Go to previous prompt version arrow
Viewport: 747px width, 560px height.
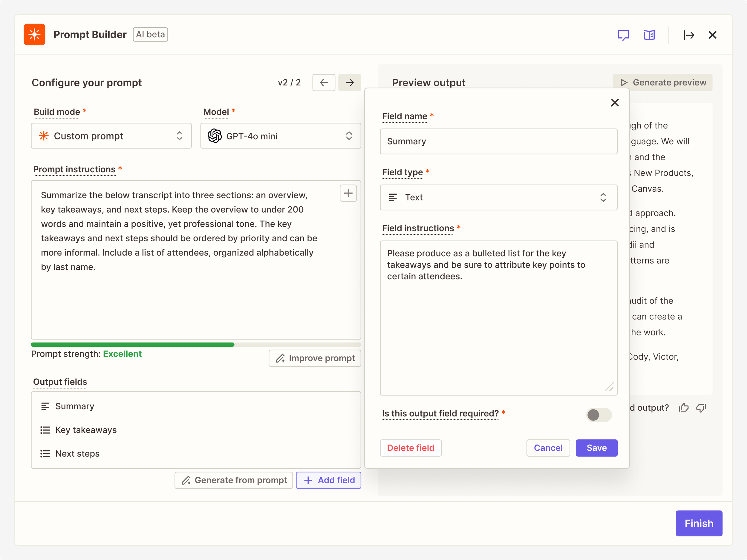tap(324, 83)
